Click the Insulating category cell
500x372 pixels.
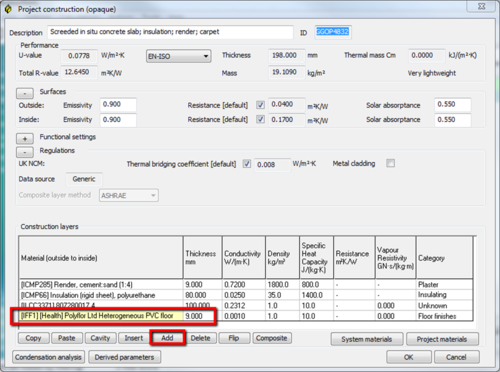pos(444,295)
